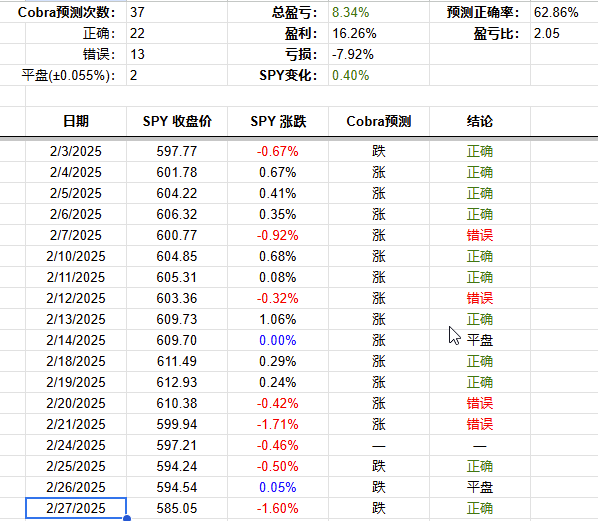Select the SPY 涨跌 column header
The image size is (598, 521).
coord(278,121)
